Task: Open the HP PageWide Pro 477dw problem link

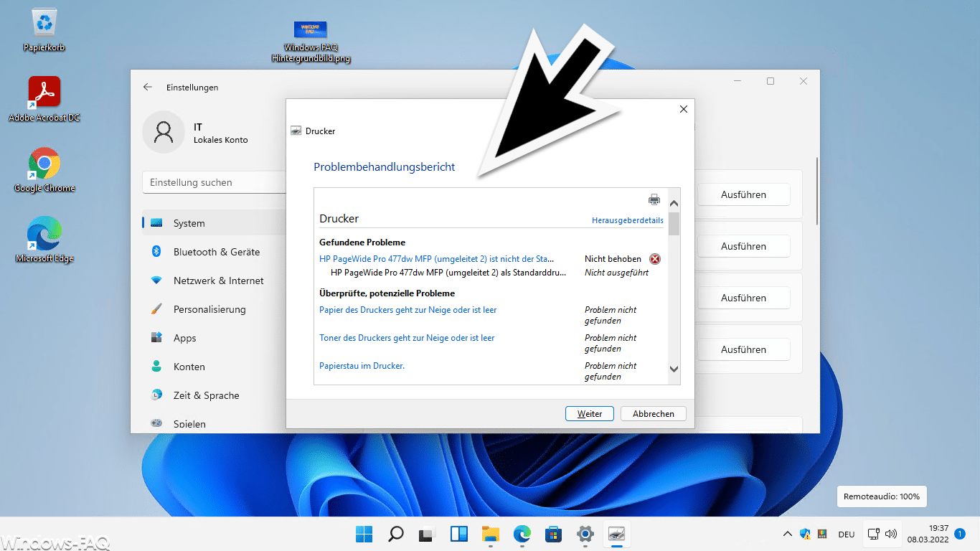Action: click(436, 258)
